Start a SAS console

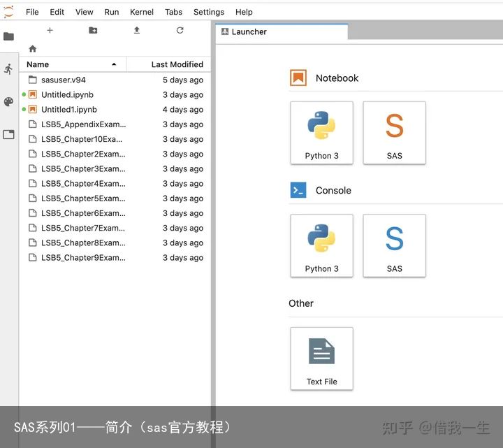click(x=394, y=245)
